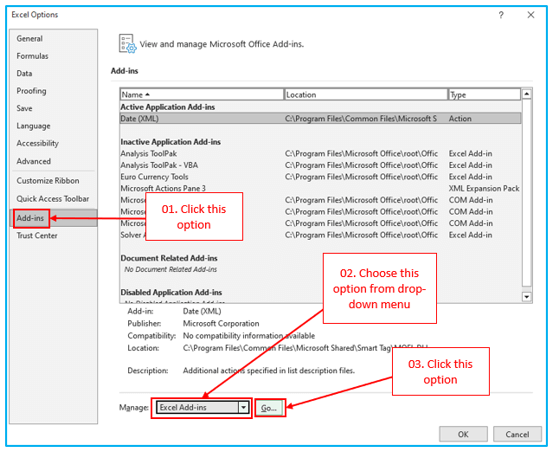553x453 pixels.
Task: Click the add-ins gear icon beside heading
Action: coord(127,44)
